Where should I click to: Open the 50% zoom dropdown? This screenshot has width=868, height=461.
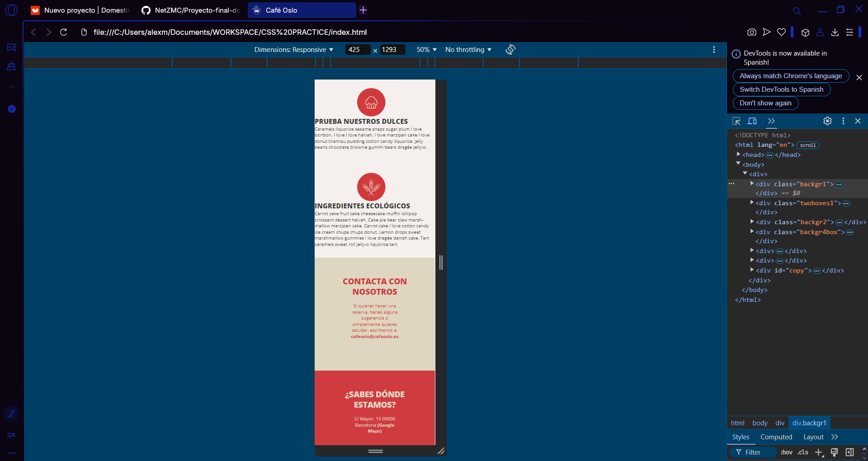(x=426, y=50)
